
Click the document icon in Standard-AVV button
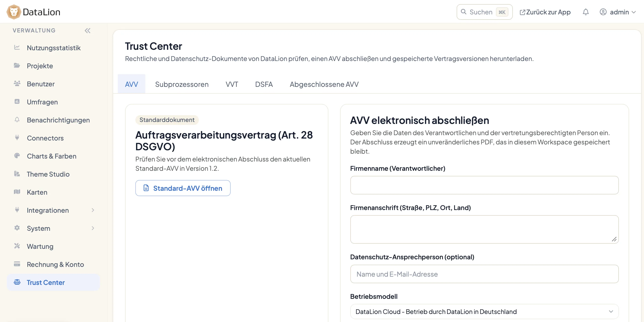point(146,188)
